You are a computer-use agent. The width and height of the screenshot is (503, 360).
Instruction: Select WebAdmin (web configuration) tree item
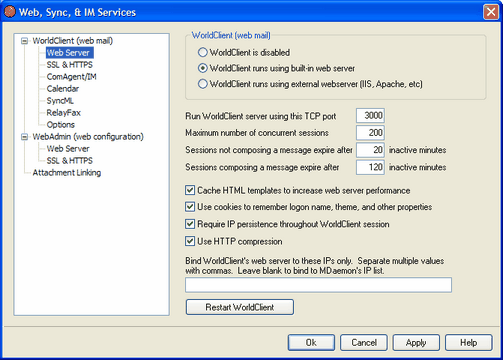(x=88, y=137)
